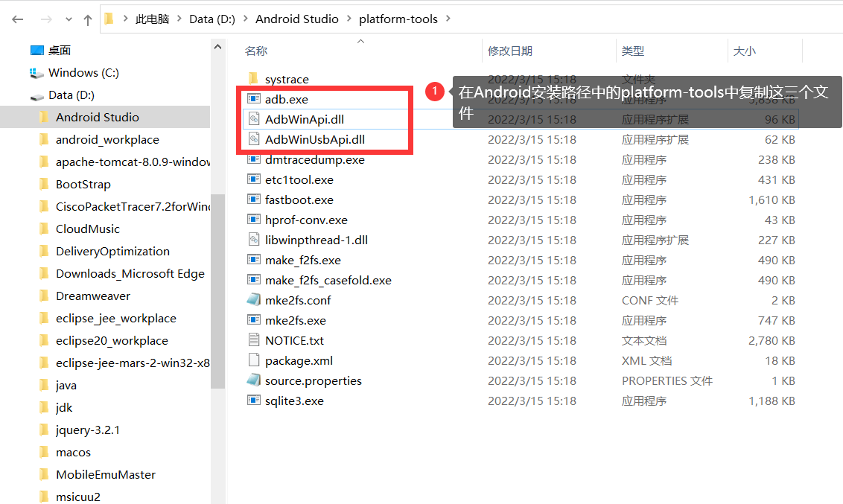The width and height of the screenshot is (843, 504).
Task: Click the NOTICE.txt file icon
Action: (254, 340)
